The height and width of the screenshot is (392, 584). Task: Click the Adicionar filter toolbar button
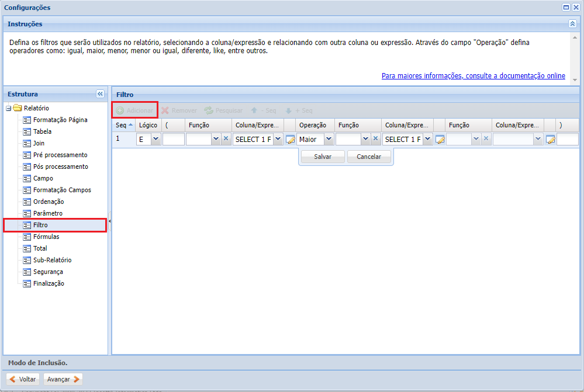tap(134, 110)
